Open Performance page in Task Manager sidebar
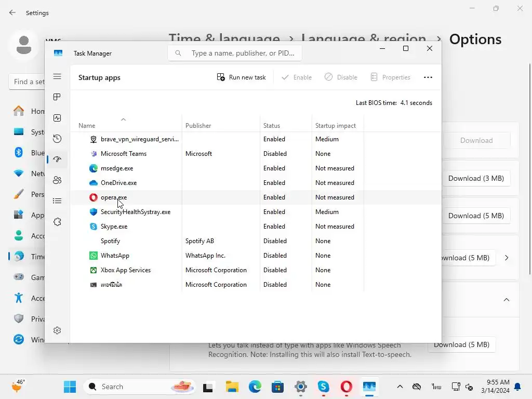The height and width of the screenshot is (399, 532). click(x=57, y=118)
